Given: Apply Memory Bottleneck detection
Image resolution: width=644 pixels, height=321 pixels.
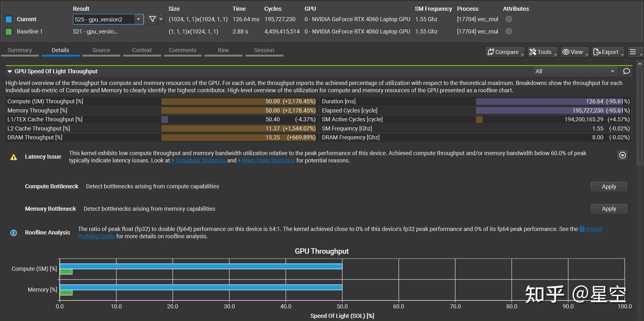Looking at the screenshot, I should pos(608,209).
